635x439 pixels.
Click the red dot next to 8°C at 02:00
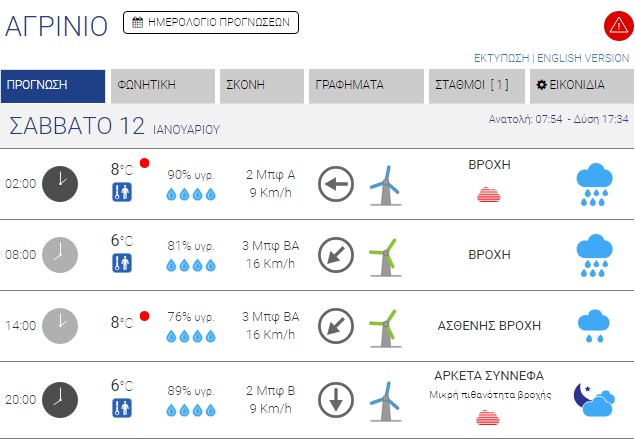[x=145, y=163]
